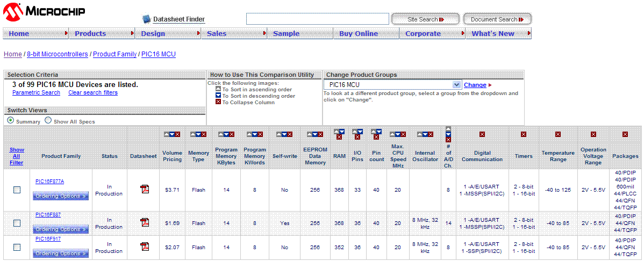Open the Corporate menu
Image resolution: width=644 pixels, height=261 pixels.
(x=433, y=34)
